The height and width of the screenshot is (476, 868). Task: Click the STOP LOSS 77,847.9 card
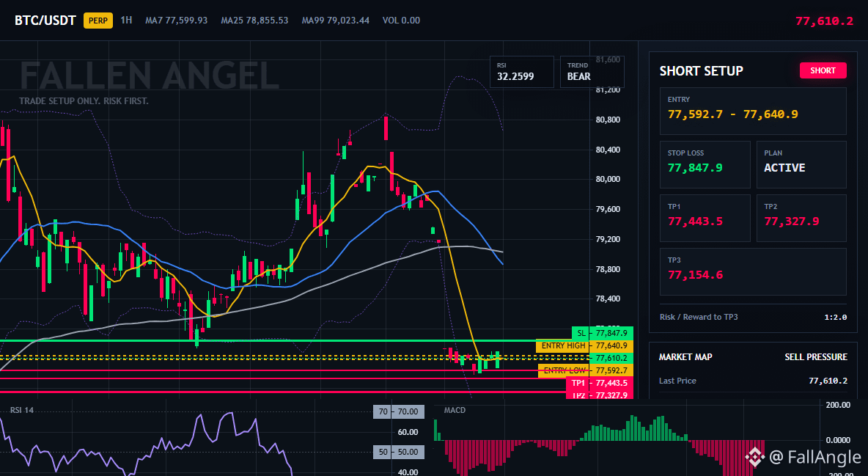705,164
